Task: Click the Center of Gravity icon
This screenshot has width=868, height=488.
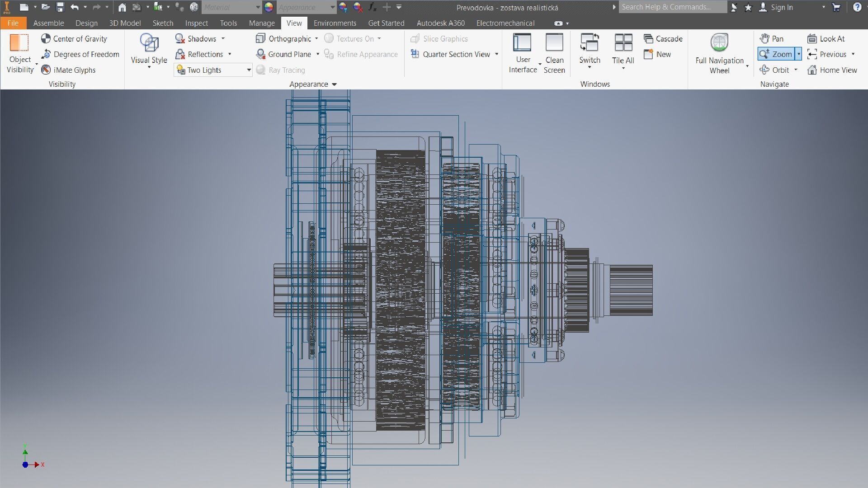Action: coord(46,39)
